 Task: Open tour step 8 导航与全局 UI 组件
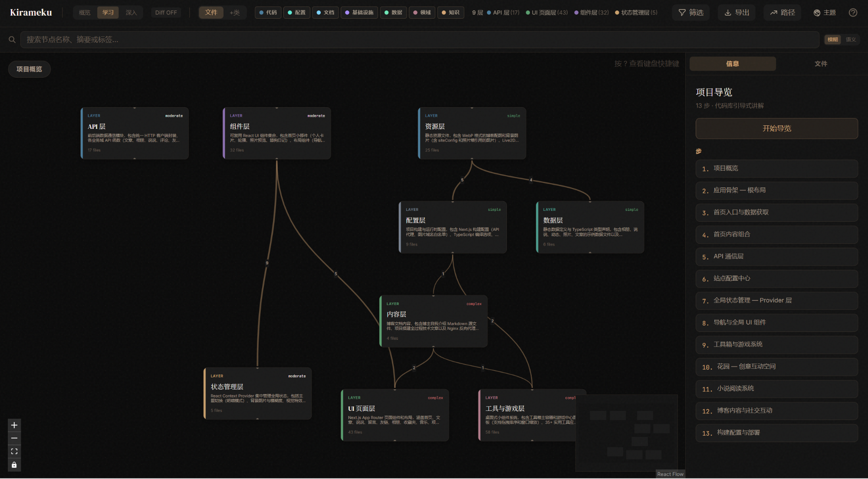pos(776,322)
